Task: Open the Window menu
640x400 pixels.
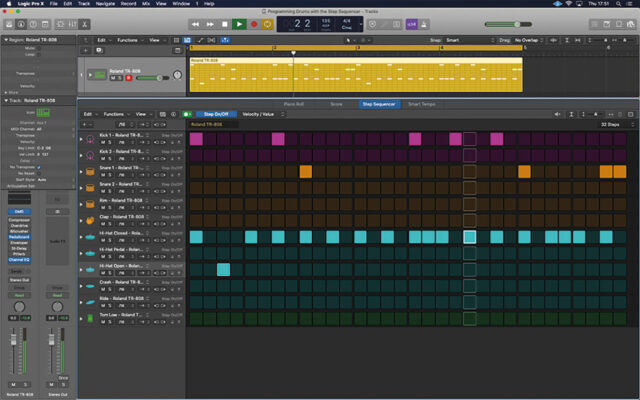Action: coord(181,4)
